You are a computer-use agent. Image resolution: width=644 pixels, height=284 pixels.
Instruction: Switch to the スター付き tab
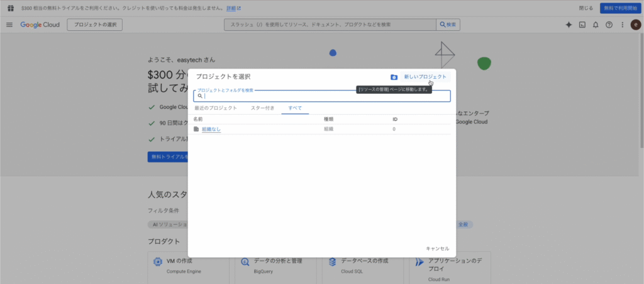(262, 108)
